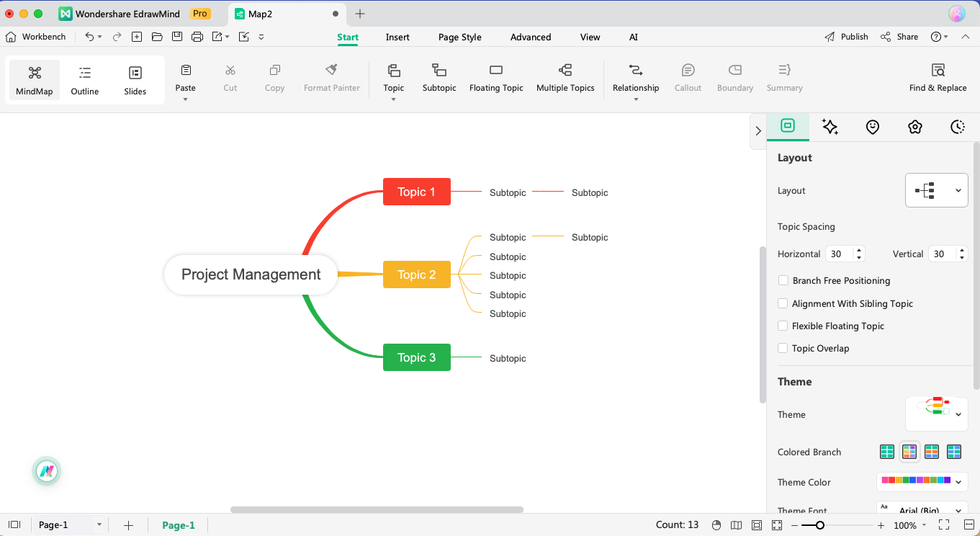980x536 pixels.
Task: Insert a Subtopic
Action: point(439,78)
